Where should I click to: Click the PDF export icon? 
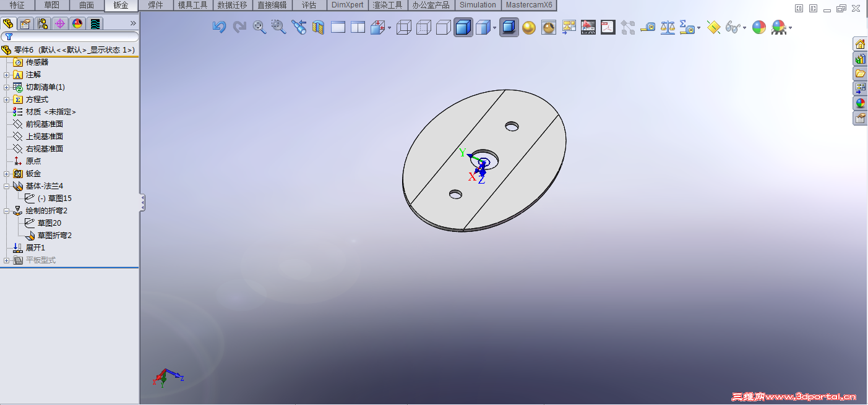[x=608, y=27]
